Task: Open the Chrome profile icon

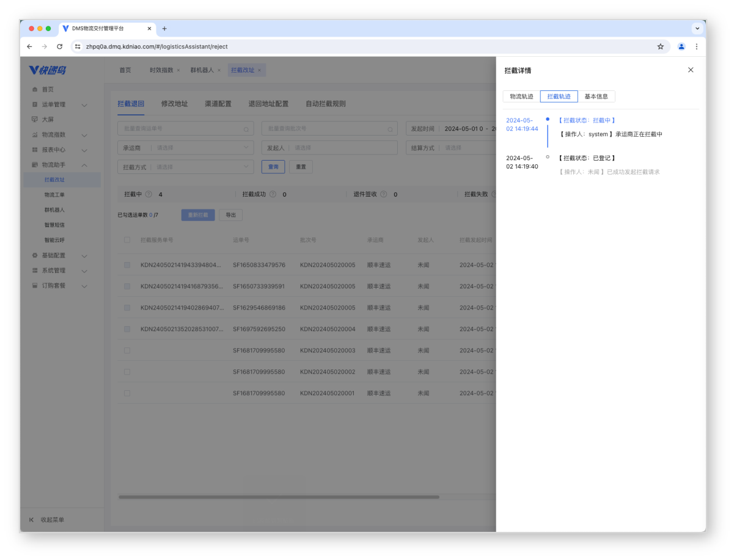Action: pos(681,46)
